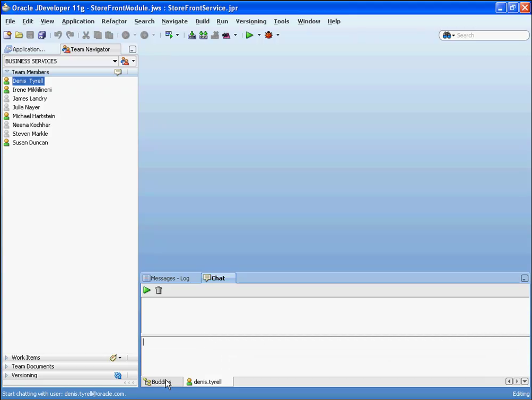This screenshot has width=532, height=400.
Task: Click the Save All toolbar icon
Action: point(42,35)
